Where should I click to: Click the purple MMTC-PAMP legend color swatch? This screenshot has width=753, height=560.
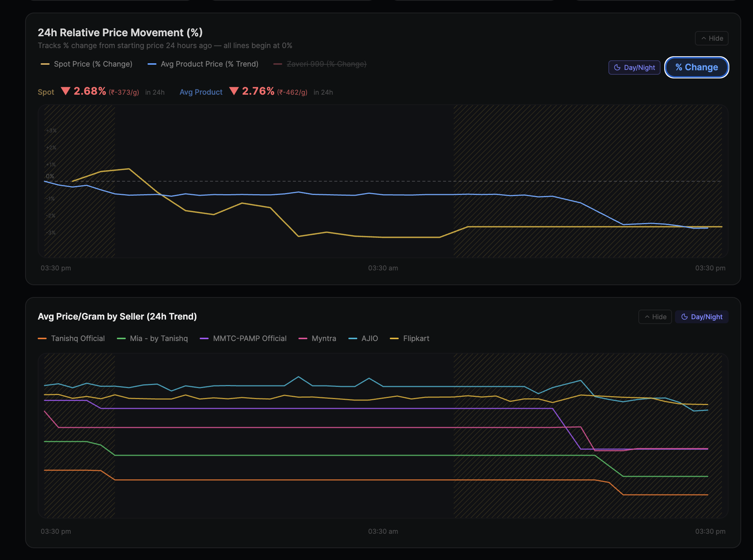pyautogui.click(x=204, y=338)
